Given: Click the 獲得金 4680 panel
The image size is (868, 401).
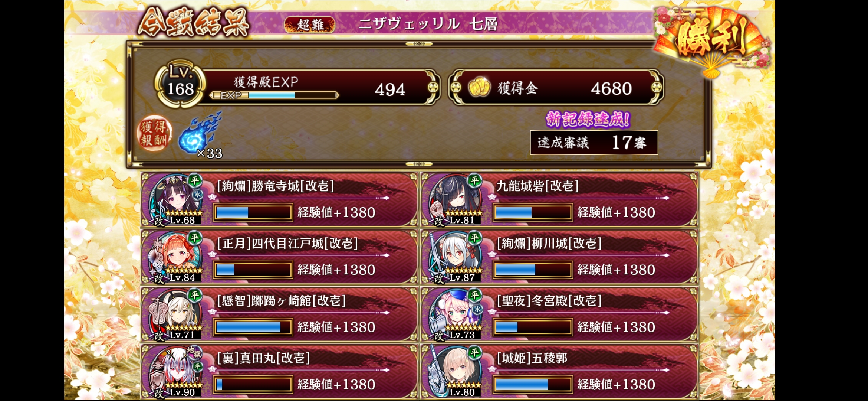Looking at the screenshot, I should point(556,88).
